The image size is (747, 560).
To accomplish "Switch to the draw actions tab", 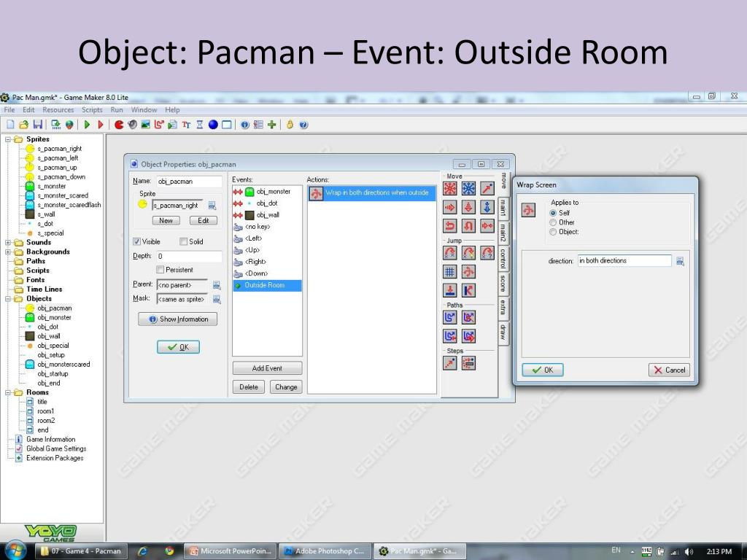I will coord(503,332).
